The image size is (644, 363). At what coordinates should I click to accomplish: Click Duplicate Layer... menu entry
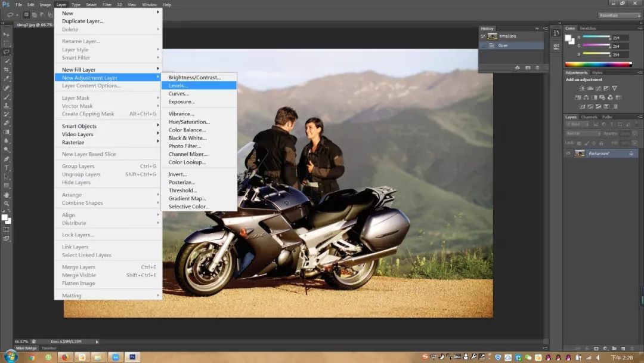pyautogui.click(x=83, y=21)
